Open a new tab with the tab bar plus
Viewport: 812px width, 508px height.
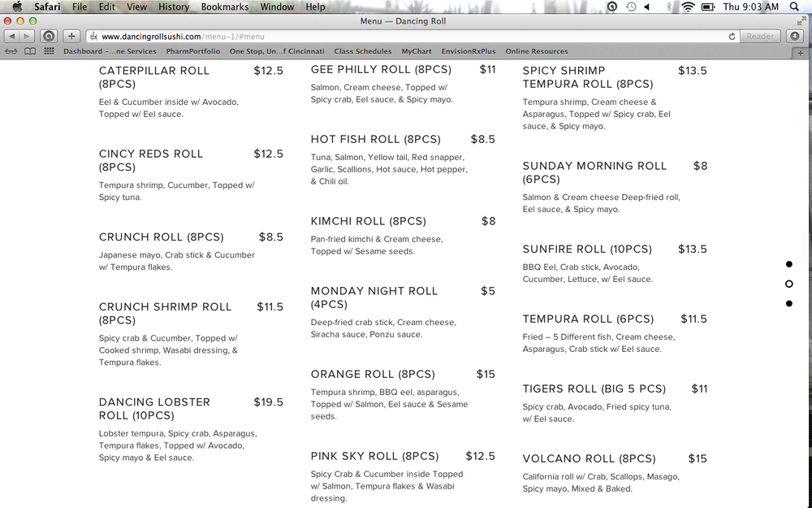[801, 52]
